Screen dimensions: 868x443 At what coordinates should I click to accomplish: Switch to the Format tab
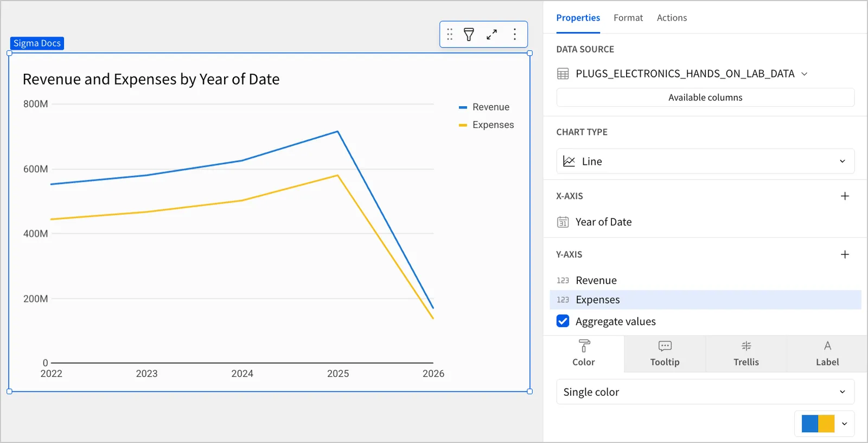[x=628, y=18]
